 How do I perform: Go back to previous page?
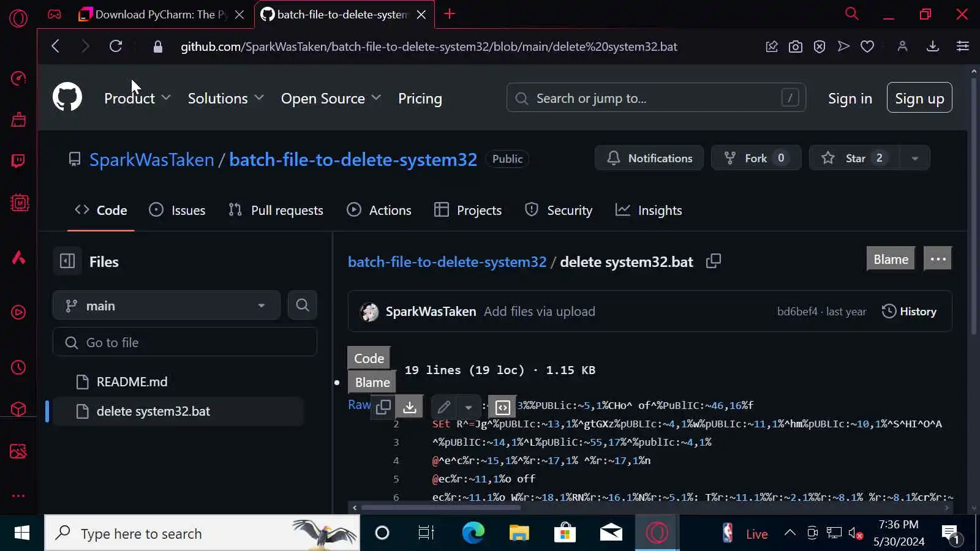pos(56,47)
